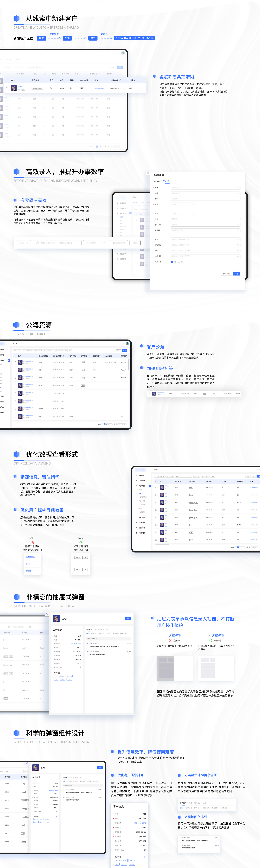Image resolution: width=260 pixels, height=868 pixels.
Task: Click the 客户管理 person icon in the 客户 list window
Action: 136,486
